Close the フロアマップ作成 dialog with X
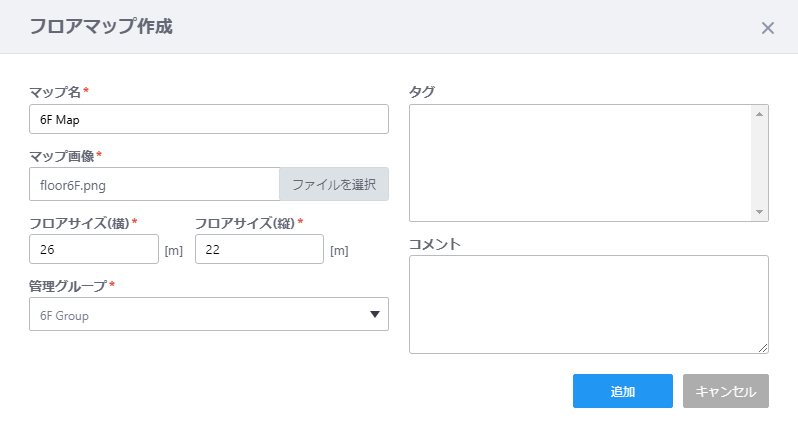The height and width of the screenshot is (427, 798). coord(767,28)
